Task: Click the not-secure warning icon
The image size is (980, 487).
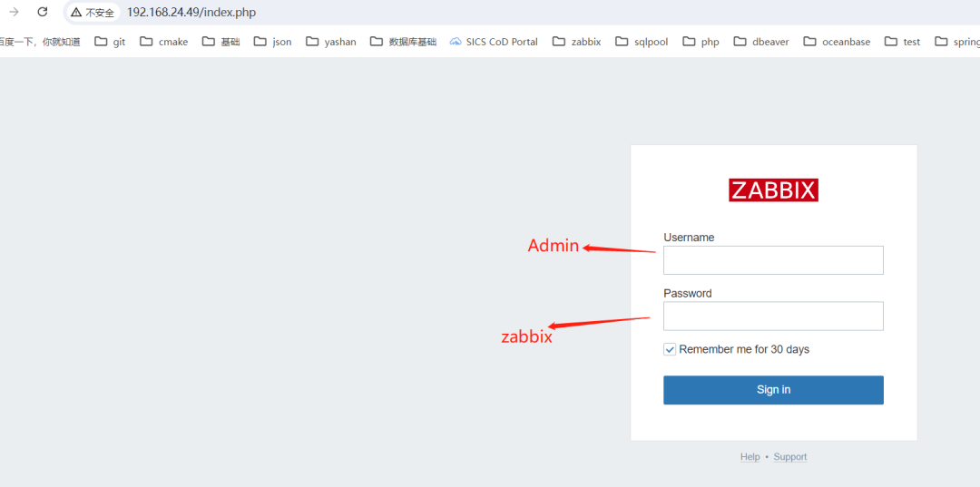Action: (x=76, y=13)
